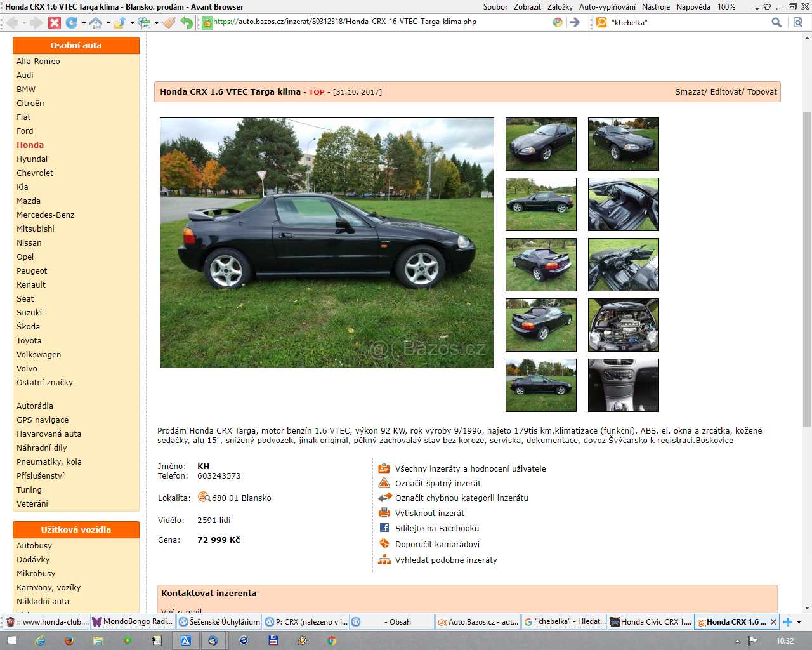The width and height of the screenshot is (812, 650).
Task: Expand the Refresh button dropdown arrow
Action: point(84,23)
